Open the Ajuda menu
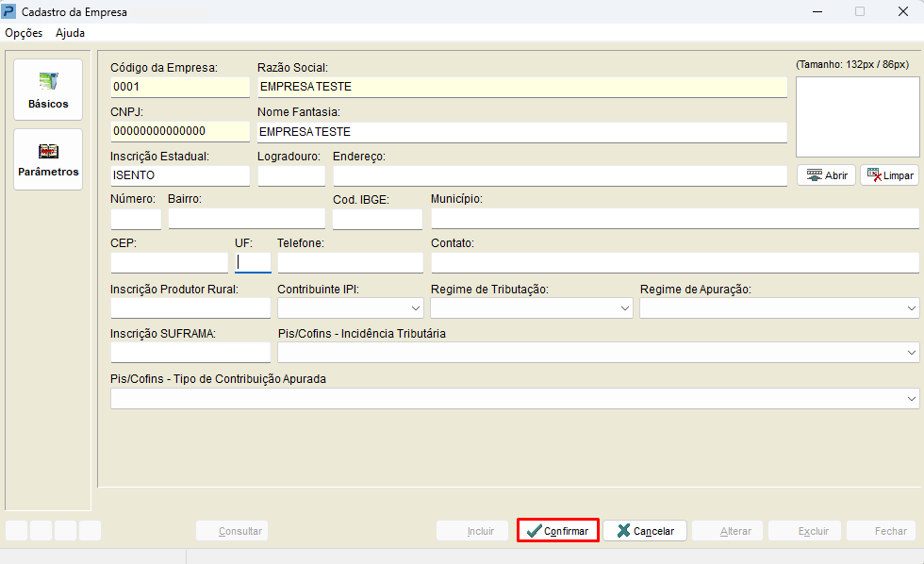 pos(70,33)
